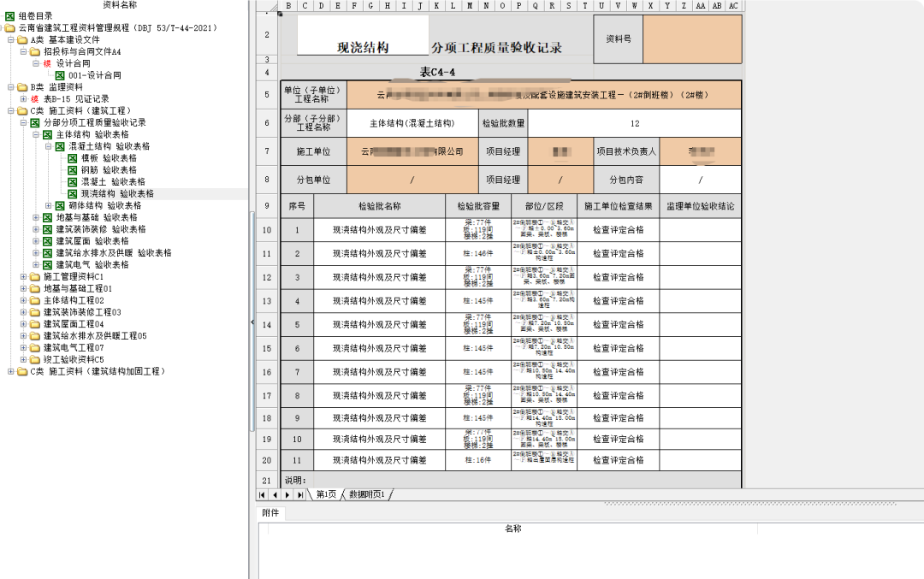
Task: Go to last sheet with navigation arrow
Action: click(x=300, y=495)
